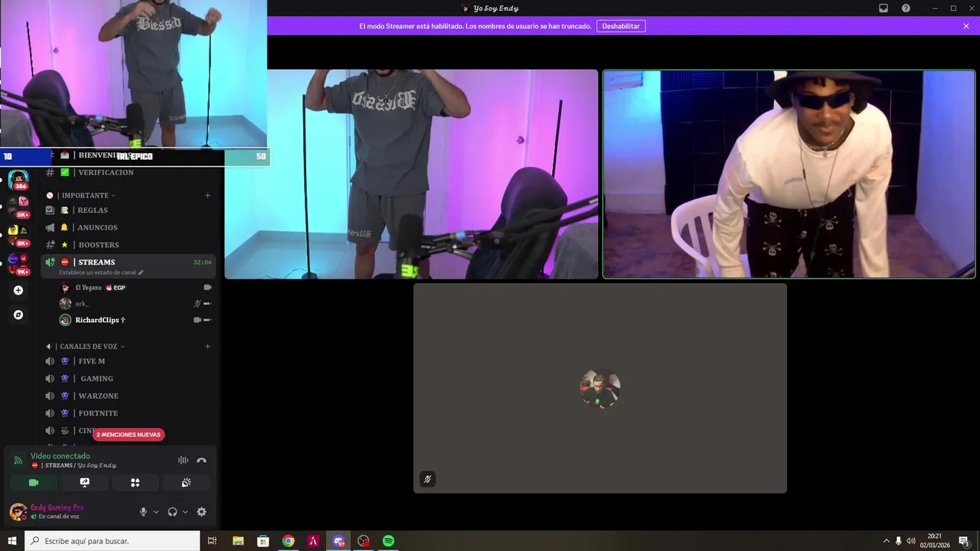Join the WARZONE voice channel
This screenshot has height=551, width=980.
[128, 396]
